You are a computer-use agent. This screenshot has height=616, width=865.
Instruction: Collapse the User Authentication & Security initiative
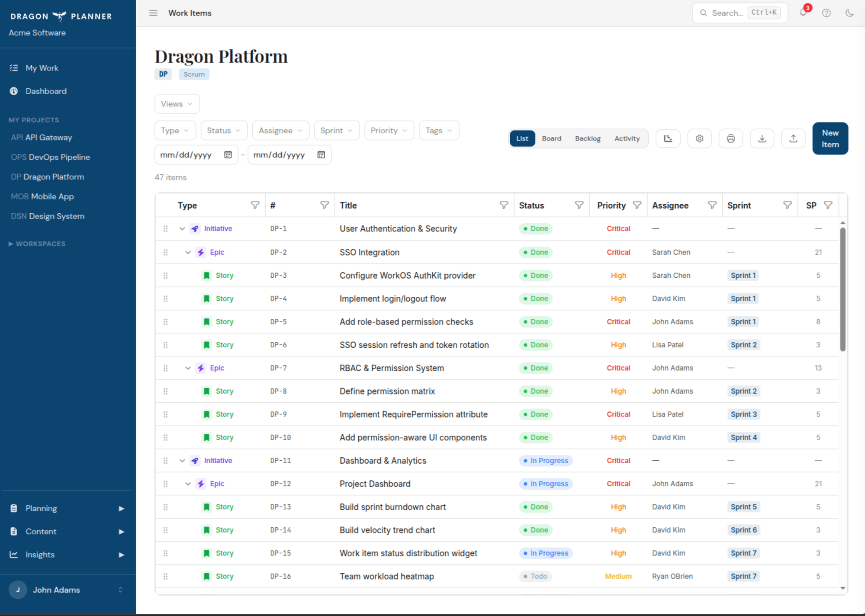click(182, 228)
